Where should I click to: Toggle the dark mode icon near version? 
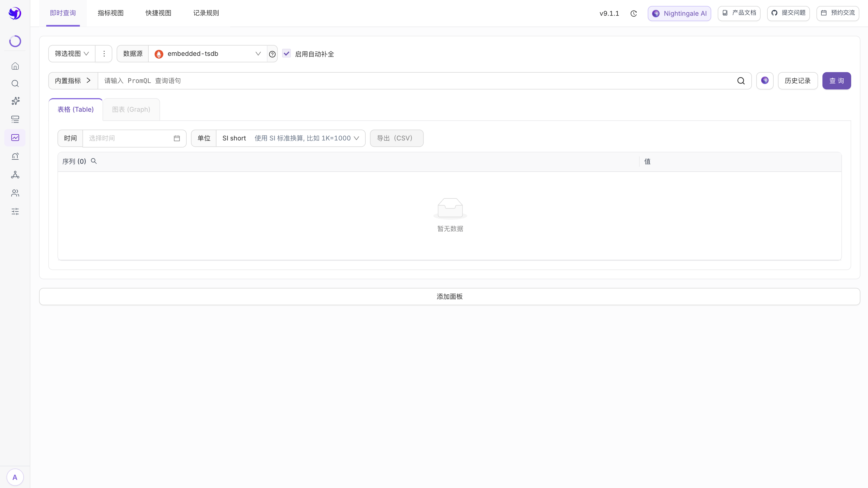coord(633,14)
